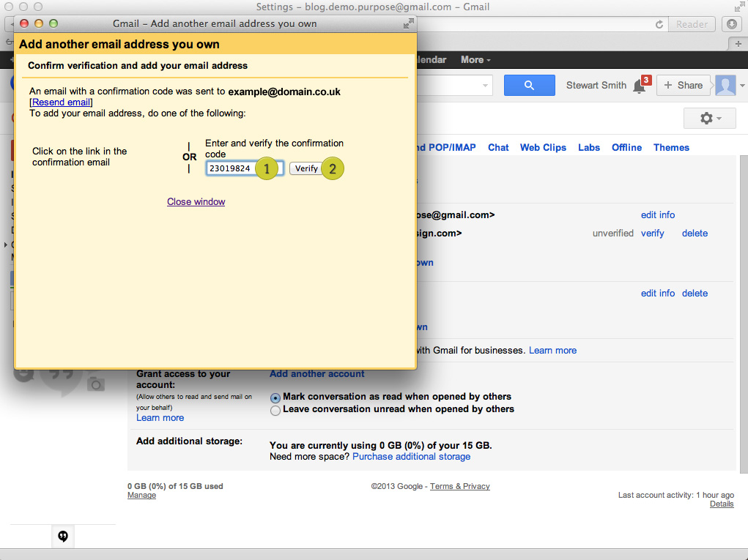The width and height of the screenshot is (748, 560).
Task: Open the settings gear dropdown
Action: [710, 118]
